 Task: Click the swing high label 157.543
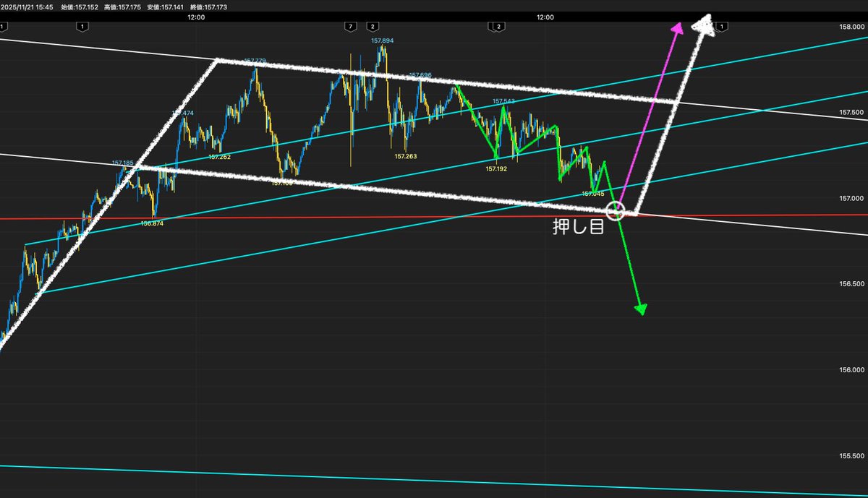pos(503,101)
